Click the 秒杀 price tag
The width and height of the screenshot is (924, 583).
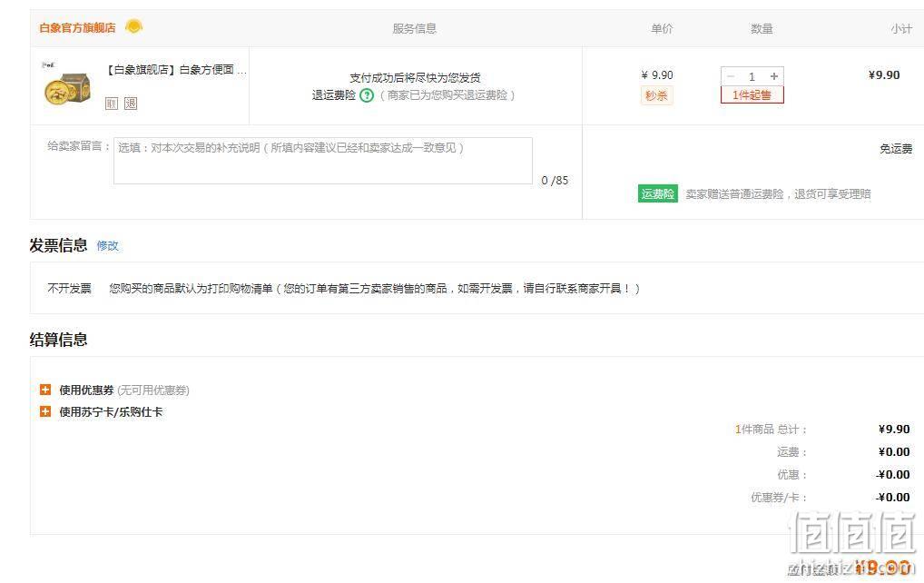point(656,95)
